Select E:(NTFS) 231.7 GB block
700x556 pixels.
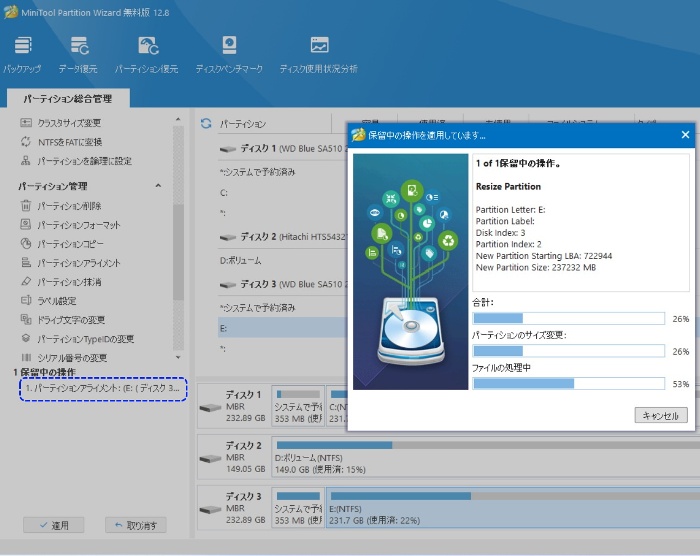(x=513, y=508)
